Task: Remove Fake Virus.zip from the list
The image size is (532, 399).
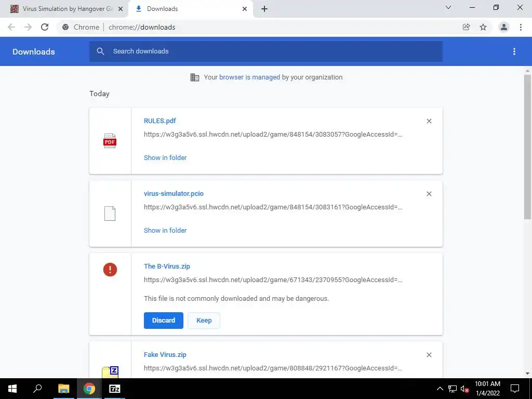Action: click(x=429, y=355)
